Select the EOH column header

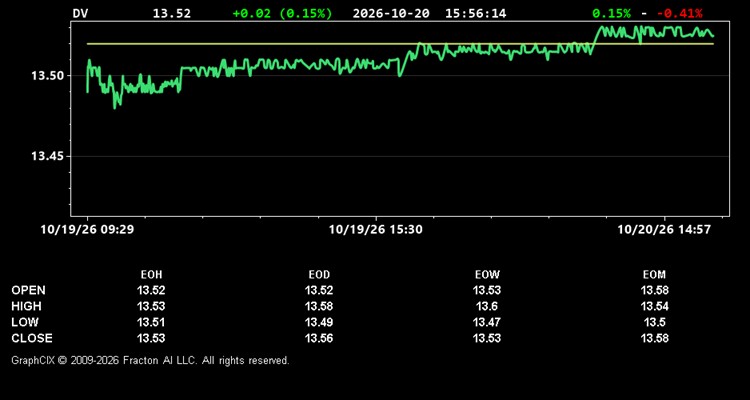coord(151,275)
